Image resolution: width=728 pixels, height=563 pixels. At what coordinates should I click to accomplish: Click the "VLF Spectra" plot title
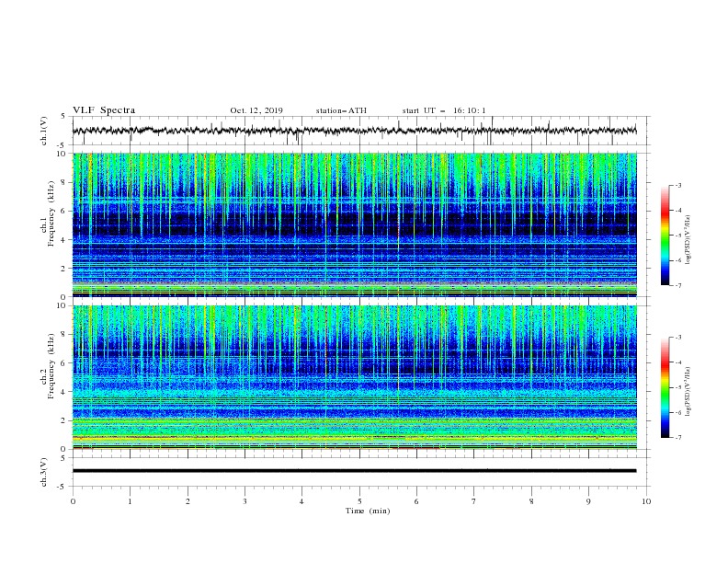[x=104, y=110]
